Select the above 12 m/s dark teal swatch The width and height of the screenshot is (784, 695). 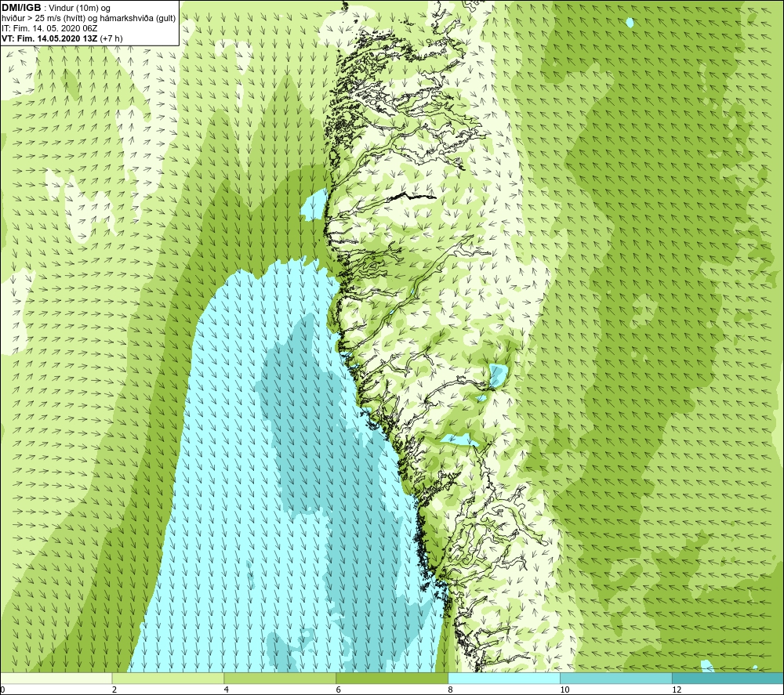pyautogui.click(x=728, y=679)
